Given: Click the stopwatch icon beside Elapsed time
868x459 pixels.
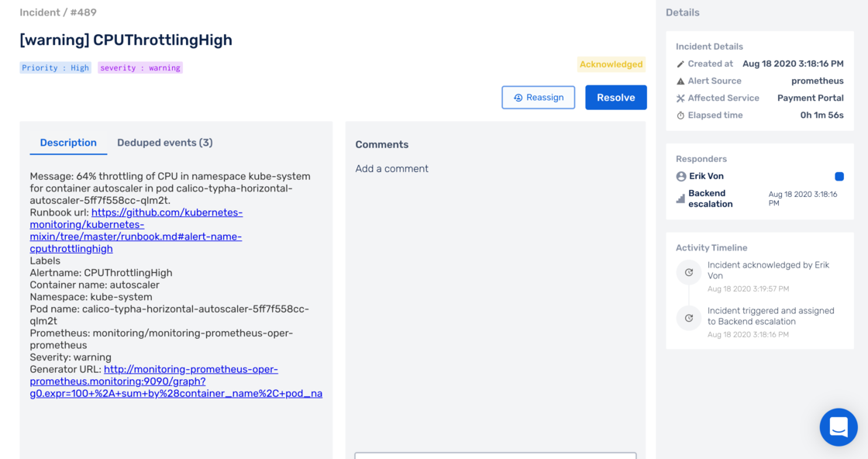Looking at the screenshot, I should click(680, 116).
